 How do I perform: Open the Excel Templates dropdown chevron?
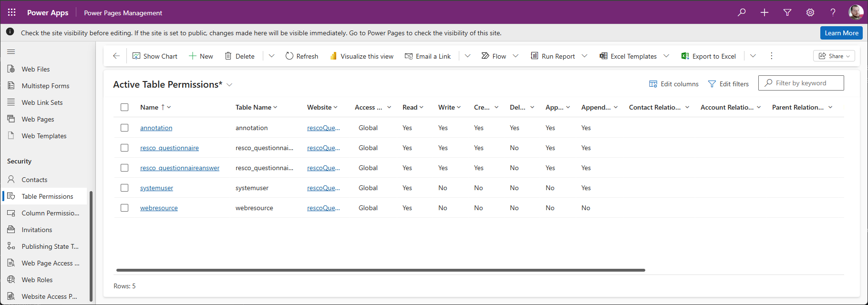[x=666, y=56]
